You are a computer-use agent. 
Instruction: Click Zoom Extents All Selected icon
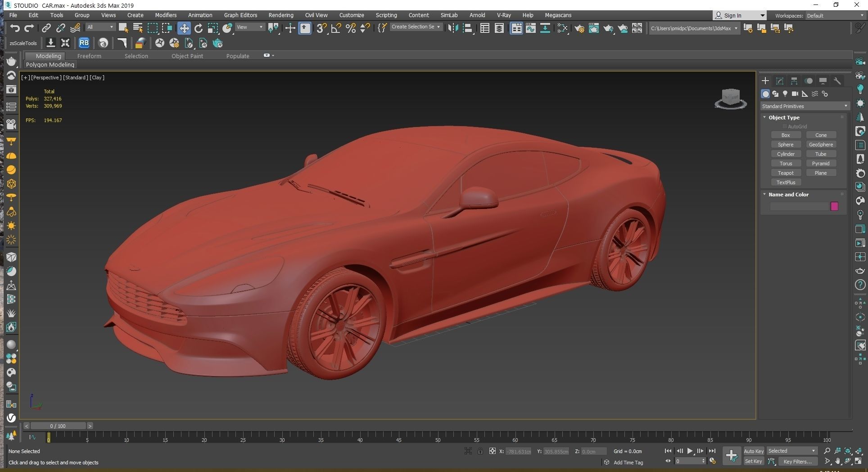click(x=848, y=451)
